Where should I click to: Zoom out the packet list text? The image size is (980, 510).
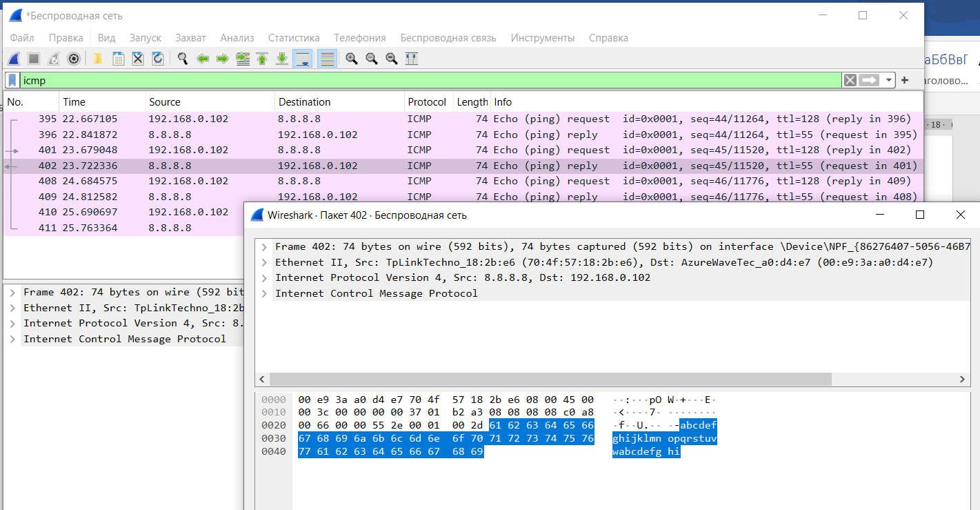(372, 59)
